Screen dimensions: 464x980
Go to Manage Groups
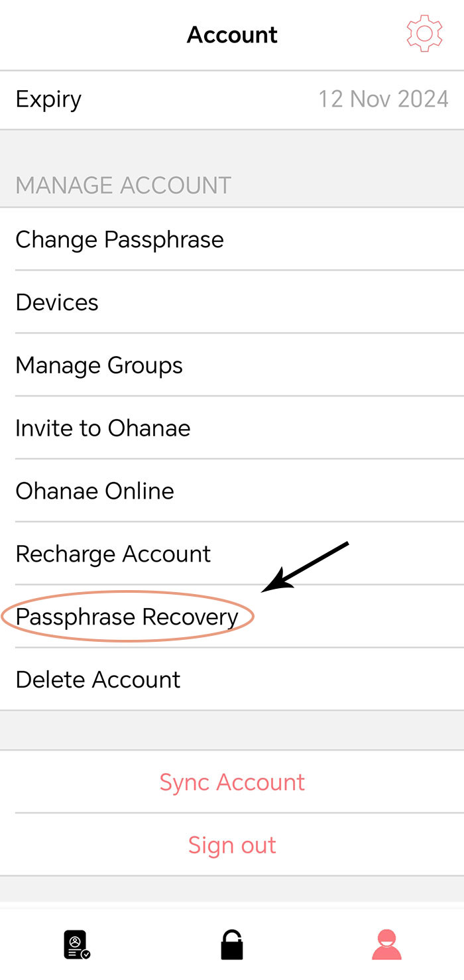tap(232, 365)
